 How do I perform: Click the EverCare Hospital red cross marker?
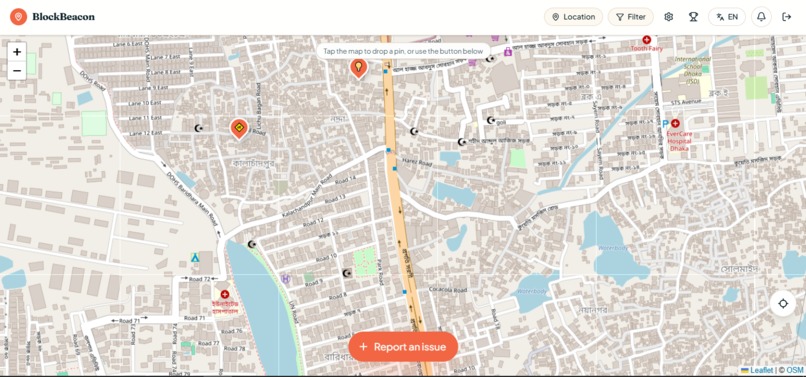[675, 123]
